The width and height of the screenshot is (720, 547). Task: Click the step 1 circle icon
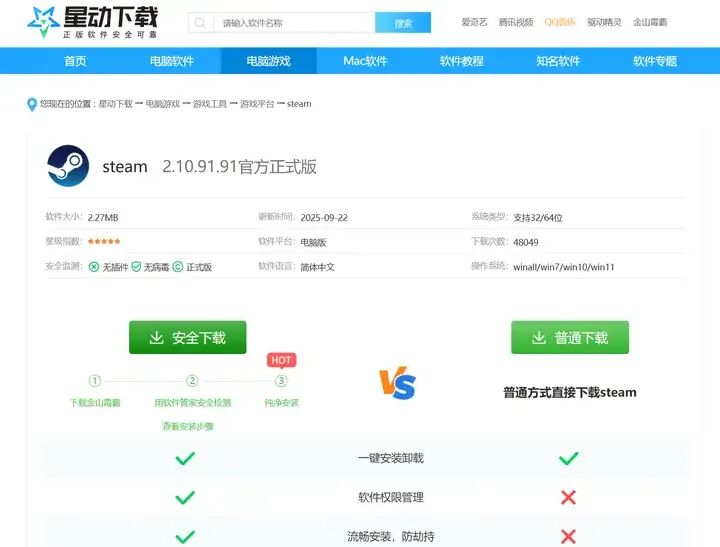(x=95, y=381)
